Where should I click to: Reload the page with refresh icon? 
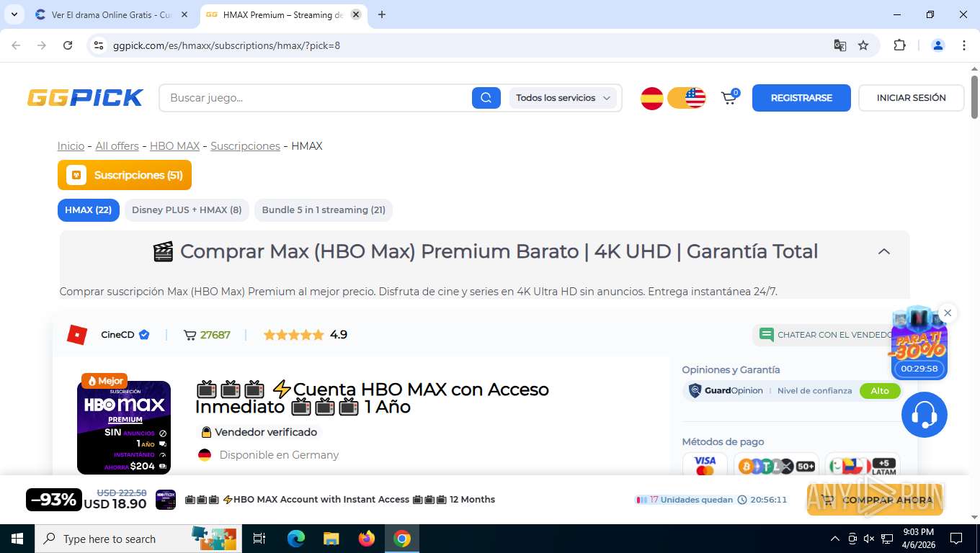(68, 45)
